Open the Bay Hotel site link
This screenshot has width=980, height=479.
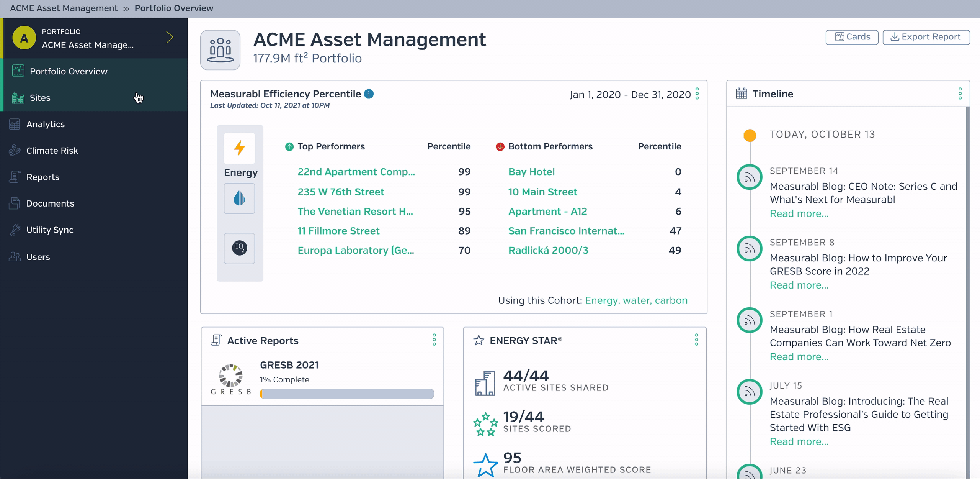531,172
